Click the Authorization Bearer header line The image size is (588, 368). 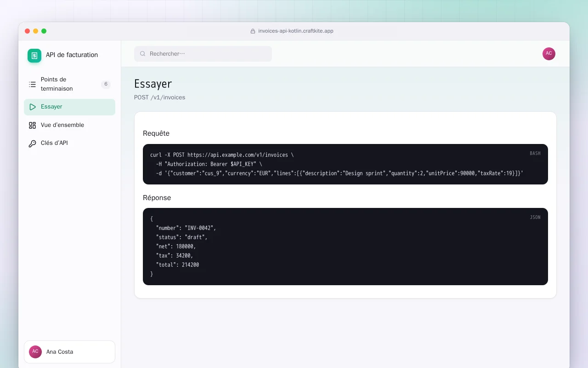209,164
